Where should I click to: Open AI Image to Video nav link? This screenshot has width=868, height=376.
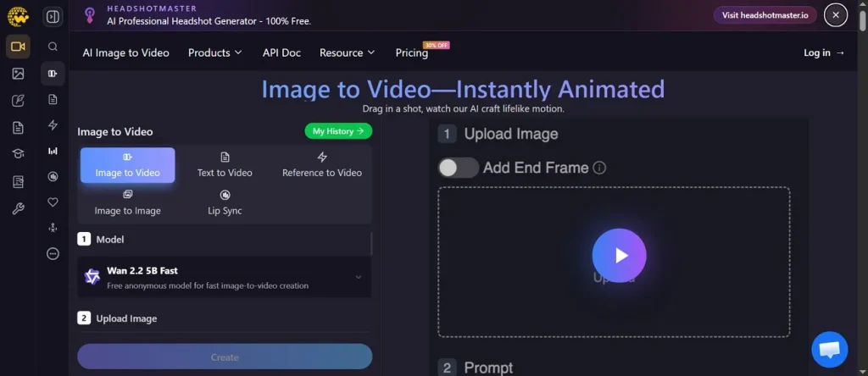pyautogui.click(x=125, y=53)
